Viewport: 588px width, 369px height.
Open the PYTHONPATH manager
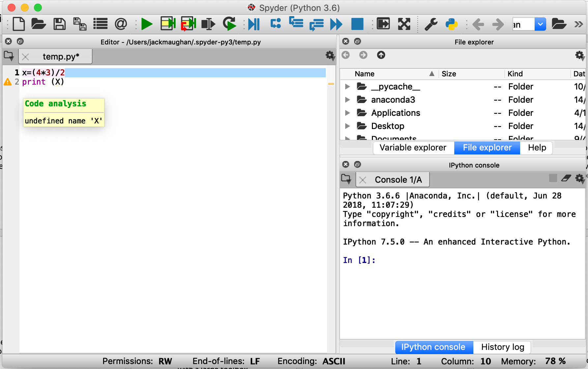pyautogui.click(x=451, y=24)
